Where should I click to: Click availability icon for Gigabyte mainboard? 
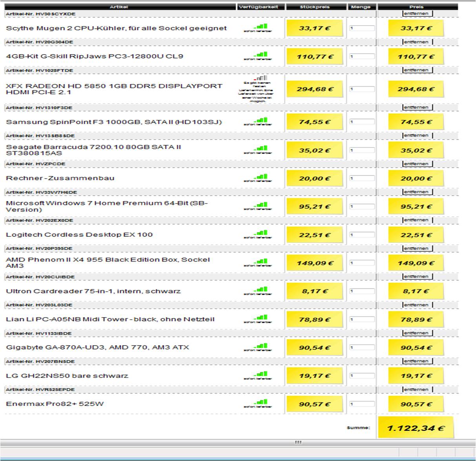tap(261, 346)
